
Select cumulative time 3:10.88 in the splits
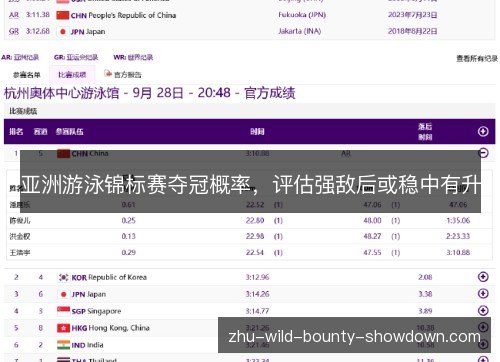[x=458, y=252]
